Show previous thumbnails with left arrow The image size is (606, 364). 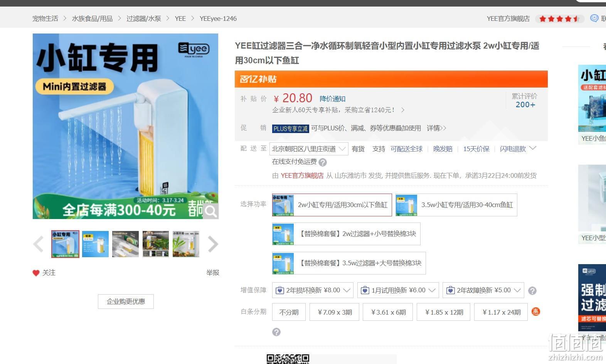click(38, 244)
